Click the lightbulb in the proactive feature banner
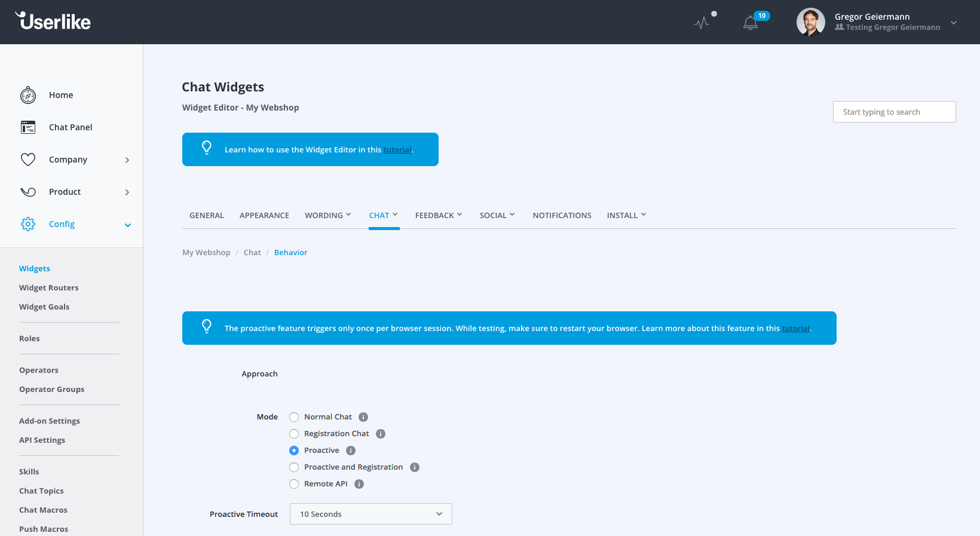Image resolution: width=980 pixels, height=536 pixels. click(x=207, y=327)
